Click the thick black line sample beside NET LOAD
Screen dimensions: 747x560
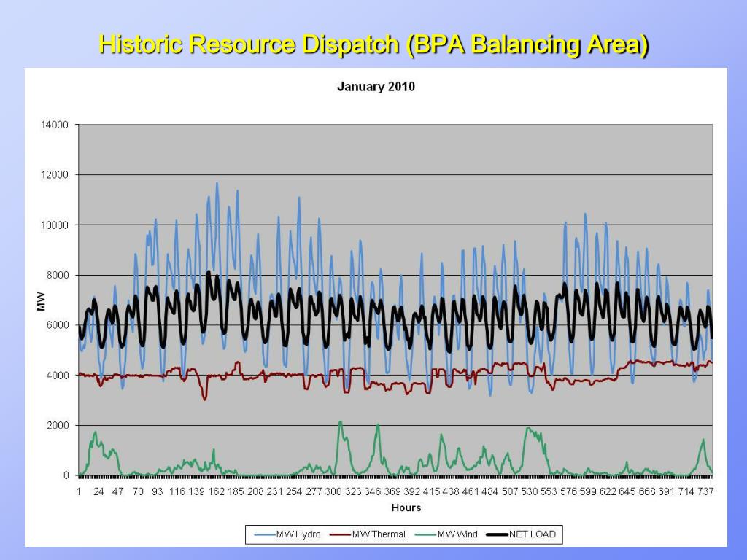(498, 534)
